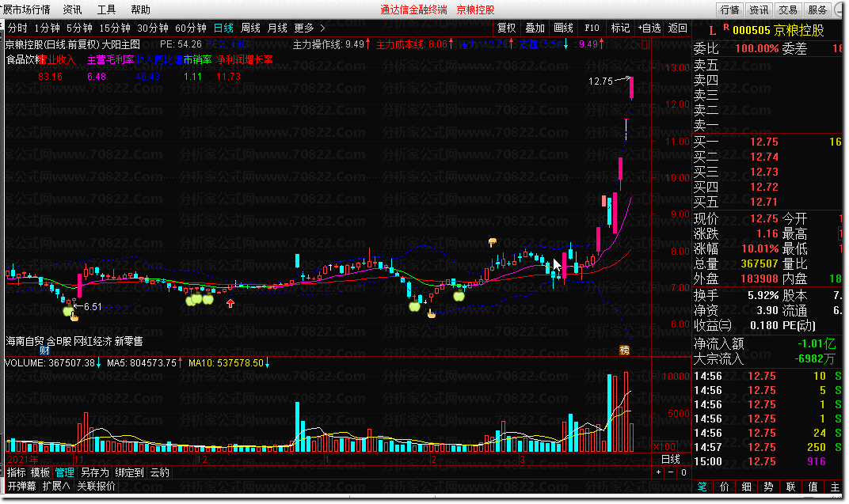Click the 交易 trade button

point(788,9)
